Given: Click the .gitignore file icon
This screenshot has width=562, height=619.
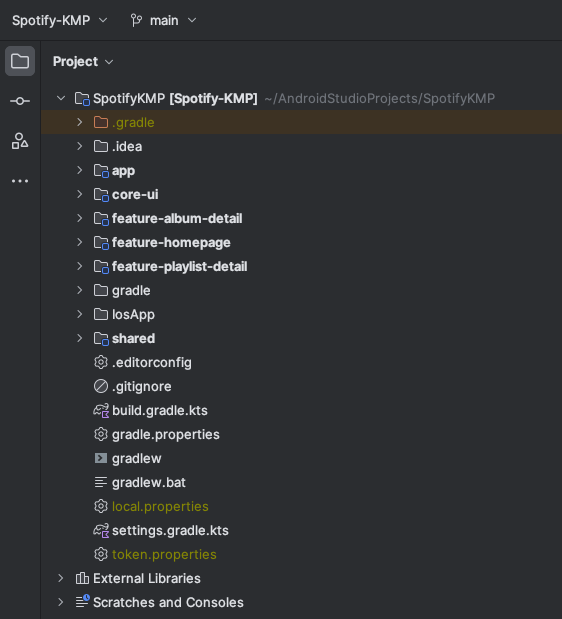Looking at the screenshot, I should (101, 386).
